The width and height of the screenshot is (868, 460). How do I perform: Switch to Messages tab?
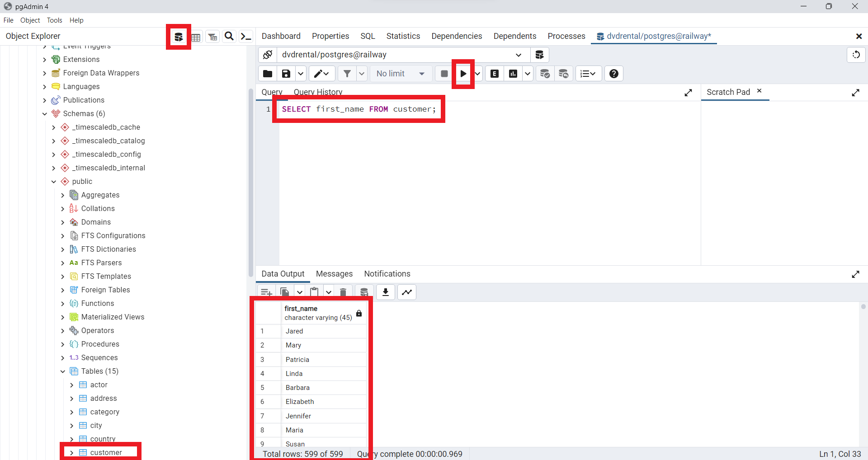334,274
